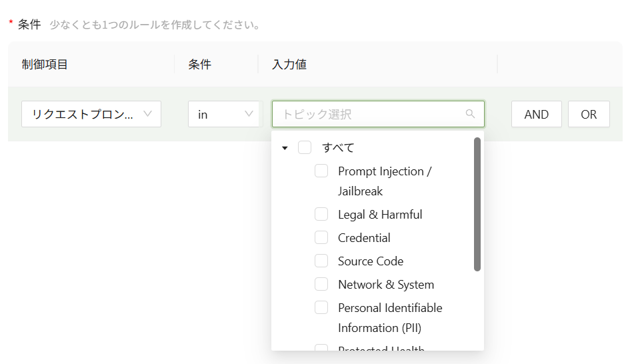Click the 入力値 column header

tap(289, 65)
